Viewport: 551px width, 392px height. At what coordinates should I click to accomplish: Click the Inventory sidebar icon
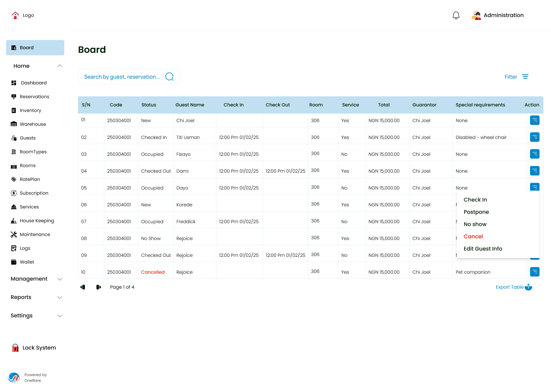(x=14, y=110)
